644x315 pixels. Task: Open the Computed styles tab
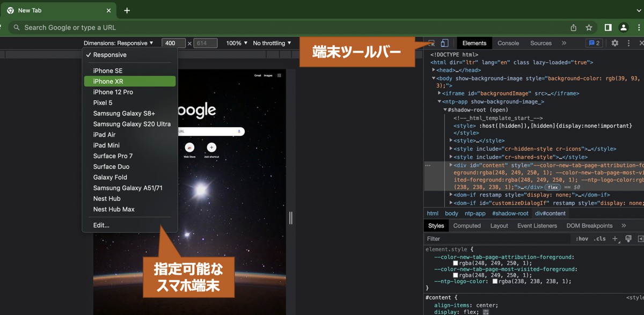tap(467, 225)
